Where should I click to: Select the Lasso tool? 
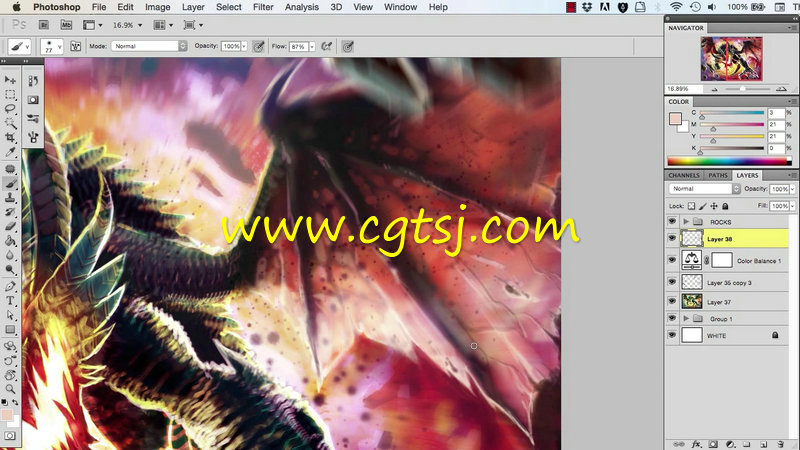10,109
